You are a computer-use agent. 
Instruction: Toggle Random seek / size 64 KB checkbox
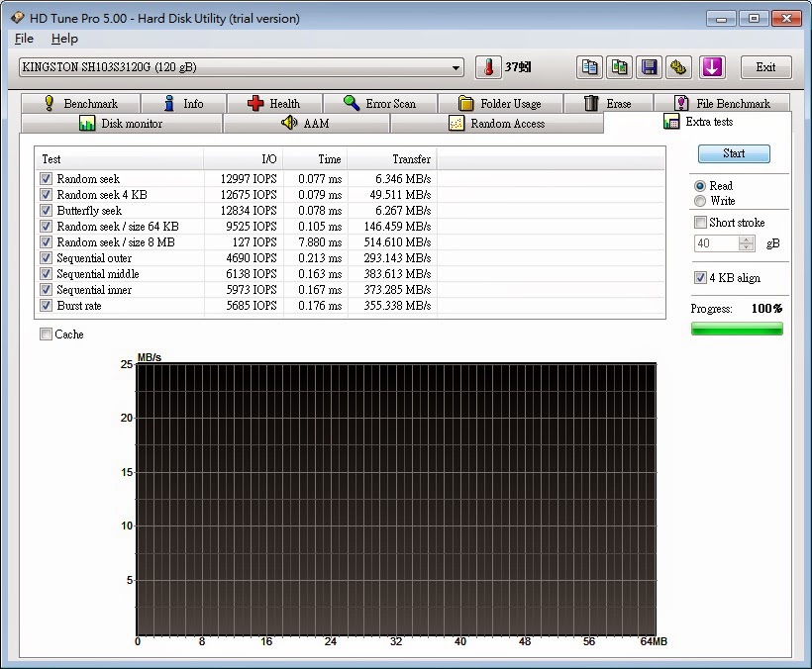click(x=46, y=227)
